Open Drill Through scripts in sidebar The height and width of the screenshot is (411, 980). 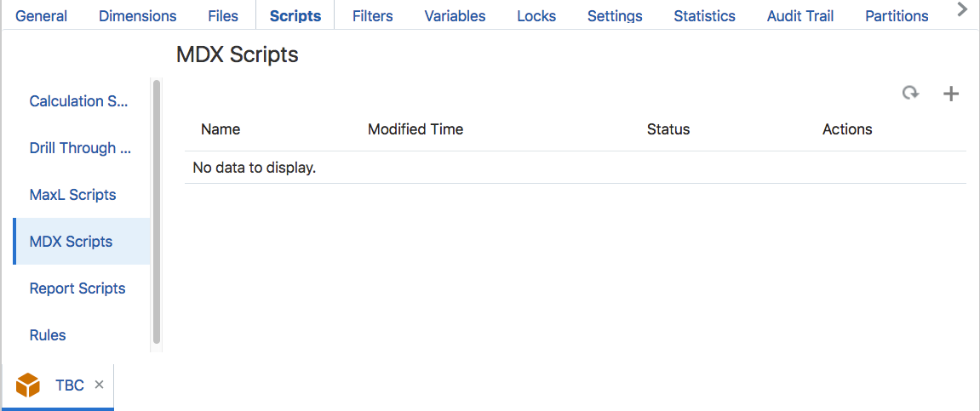pos(80,148)
